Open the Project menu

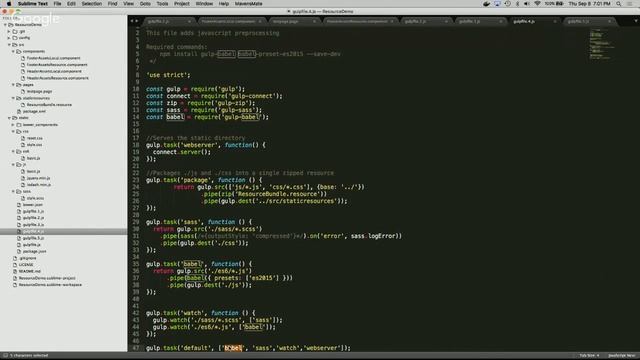pos(182,4)
